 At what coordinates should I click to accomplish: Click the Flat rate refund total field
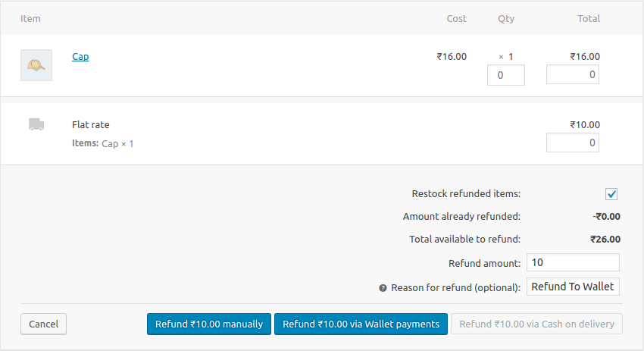coord(572,143)
